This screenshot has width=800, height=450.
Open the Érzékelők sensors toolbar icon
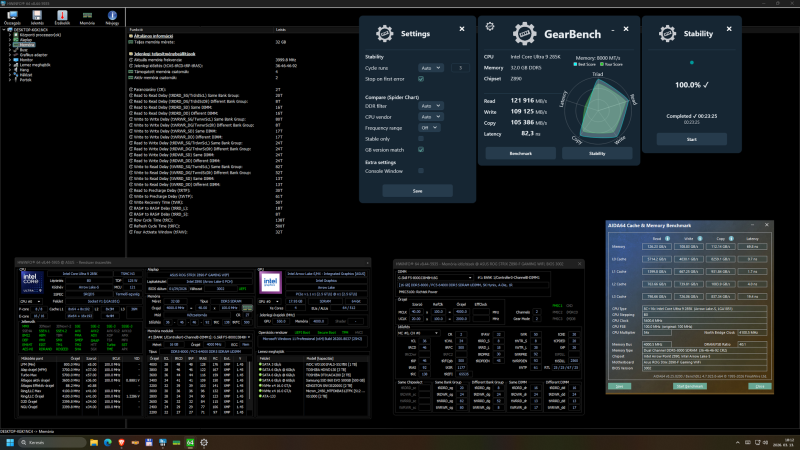(x=62, y=17)
